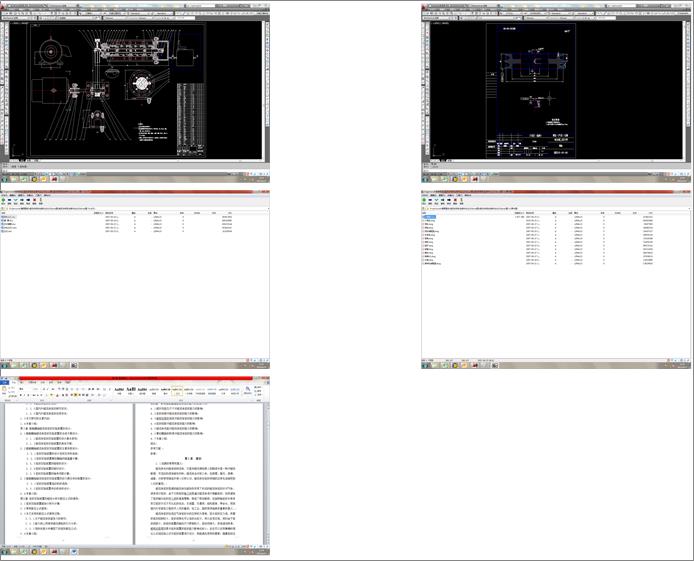Open the Edit menu in the dwg-list 7-Zip window
The height and width of the screenshot is (561, 694).
pyautogui.click(x=433, y=195)
